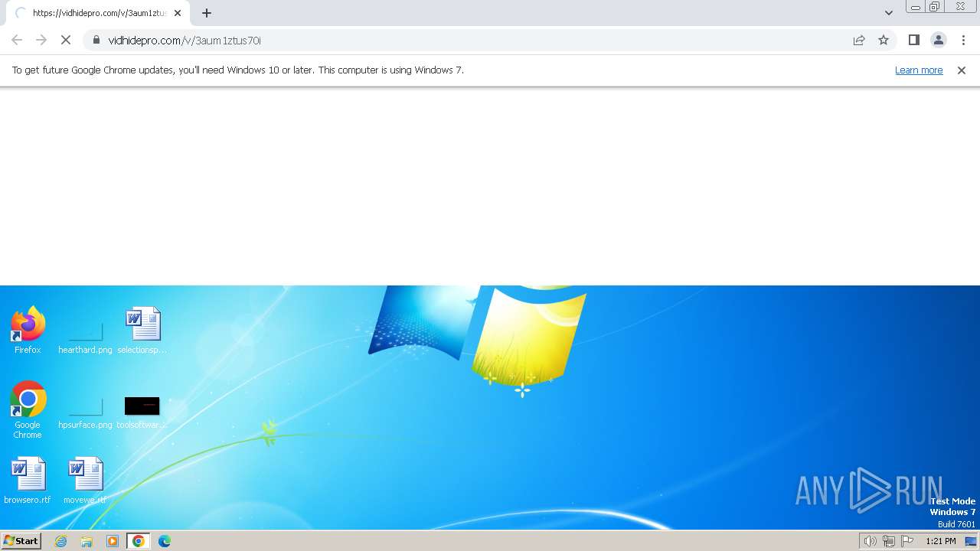The image size is (980, 551).
Task: Select the selectionsp Word document icon
Action: 142,330
